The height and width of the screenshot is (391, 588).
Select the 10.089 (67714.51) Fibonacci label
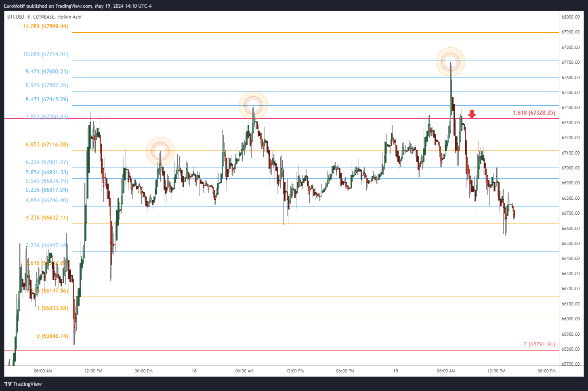pos(45,54)
